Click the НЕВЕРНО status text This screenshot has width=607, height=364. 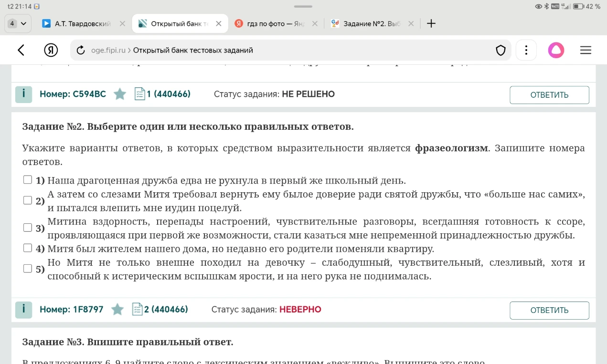(x=300, y=310)
